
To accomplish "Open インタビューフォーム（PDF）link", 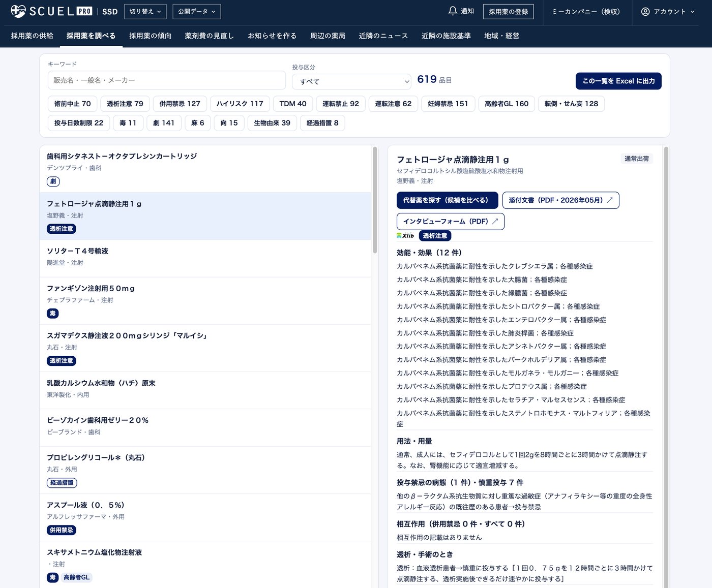I will 451,222.
